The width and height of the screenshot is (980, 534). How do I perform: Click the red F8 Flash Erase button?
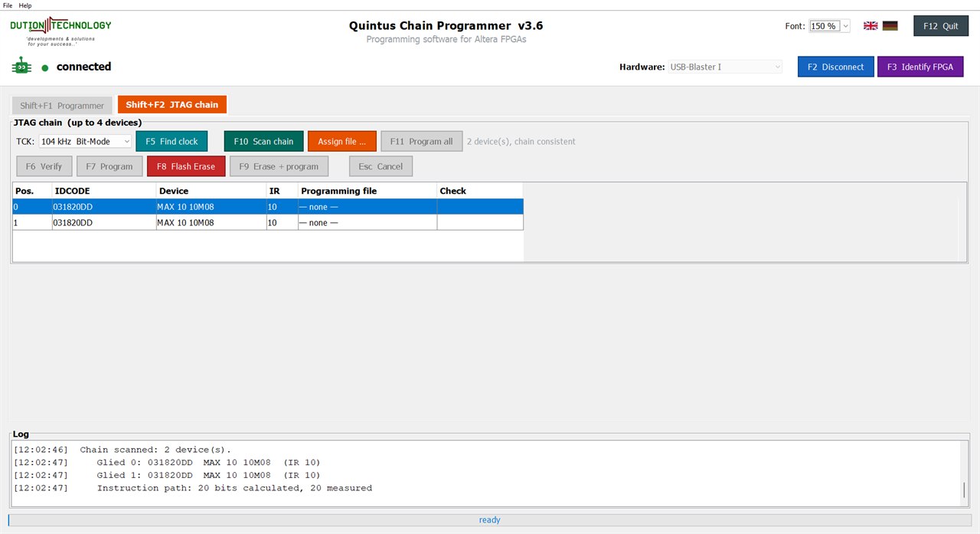pyautogui.click(x=186, y=166)
